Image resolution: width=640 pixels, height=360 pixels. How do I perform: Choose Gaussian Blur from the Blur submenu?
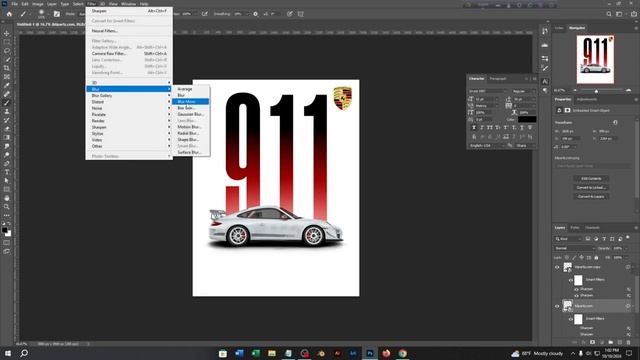click(191, 114)
